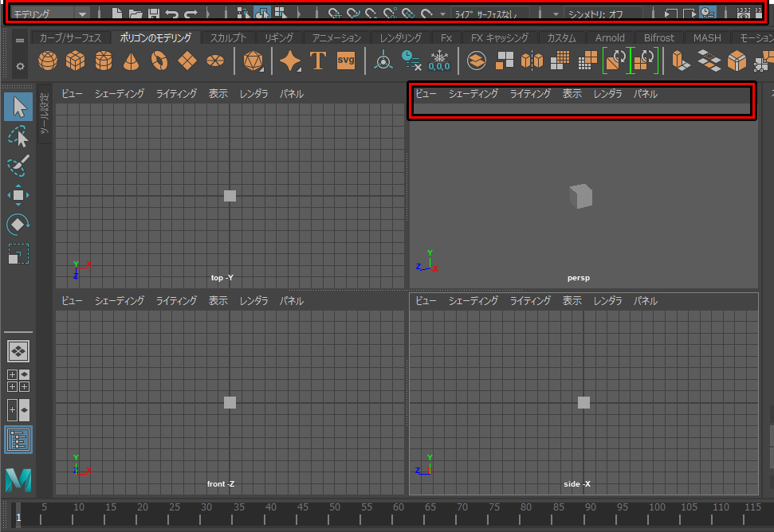Toggle select by object type mode
The width and height of the screenshot is (774, 532).
261,14
